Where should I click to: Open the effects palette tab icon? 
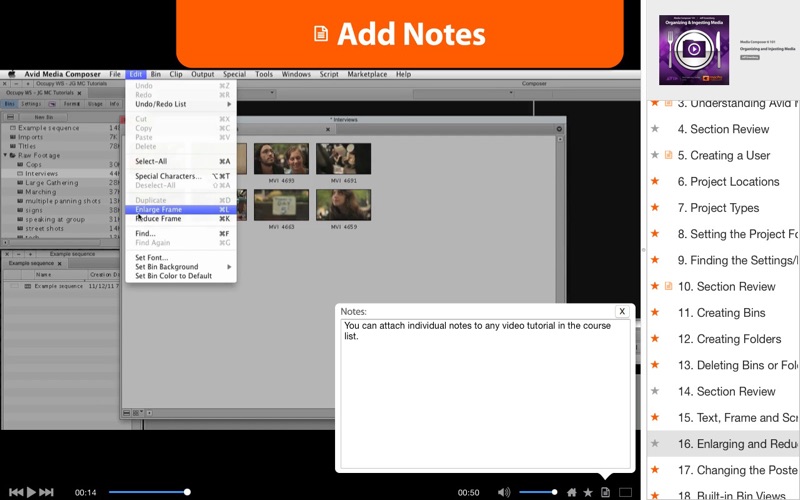[x=52, y=104]
